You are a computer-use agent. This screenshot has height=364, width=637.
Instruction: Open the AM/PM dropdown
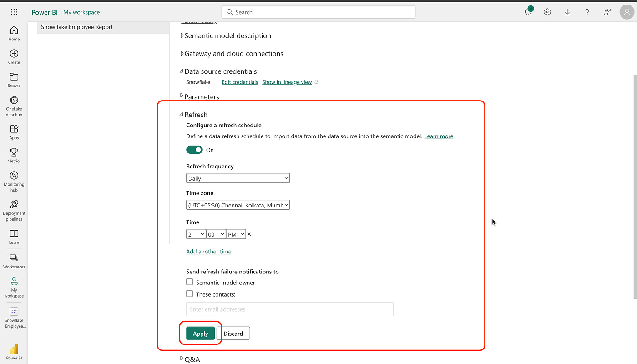click(236, 234)
